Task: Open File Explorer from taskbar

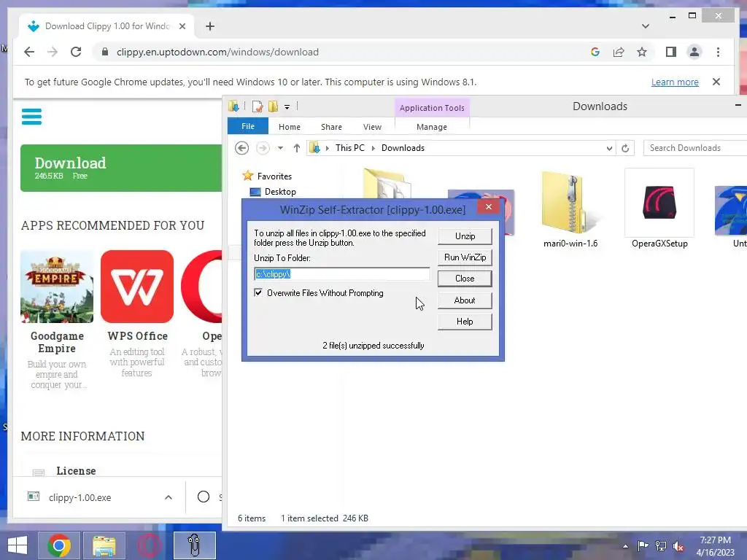Action: click(104, 545)
